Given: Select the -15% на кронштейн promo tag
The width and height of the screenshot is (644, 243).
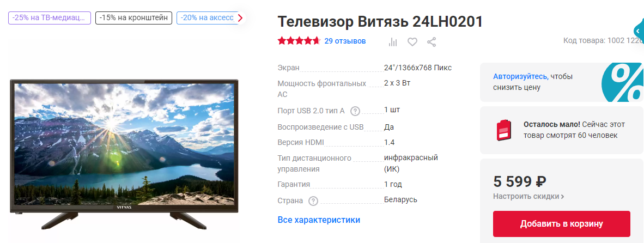Looking at the screenshot, I should coord(133,18).
